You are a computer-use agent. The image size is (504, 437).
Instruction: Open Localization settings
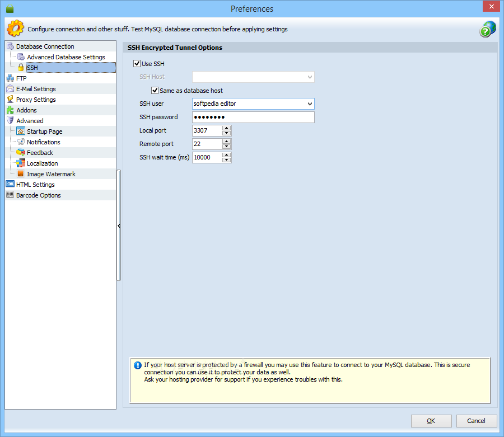pos(43,163)
